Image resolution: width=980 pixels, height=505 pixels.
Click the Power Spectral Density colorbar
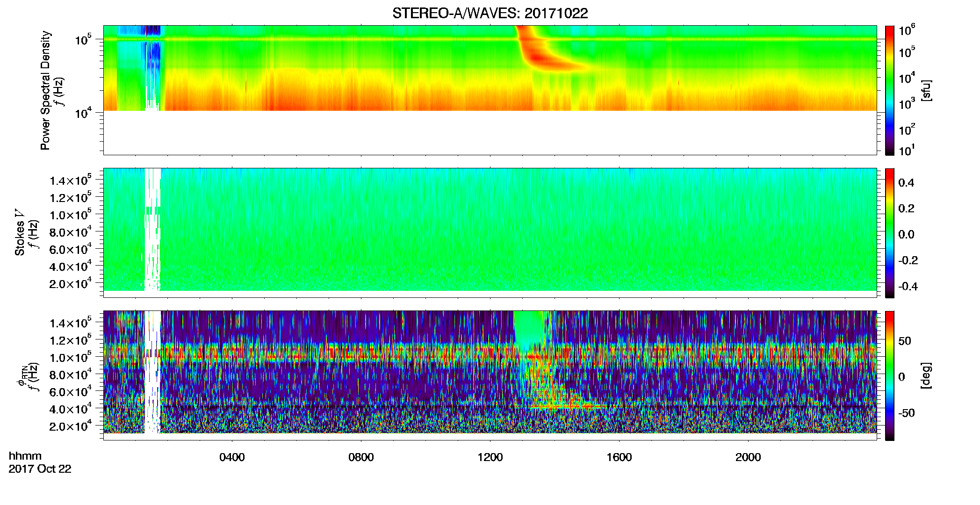(890, 90)
